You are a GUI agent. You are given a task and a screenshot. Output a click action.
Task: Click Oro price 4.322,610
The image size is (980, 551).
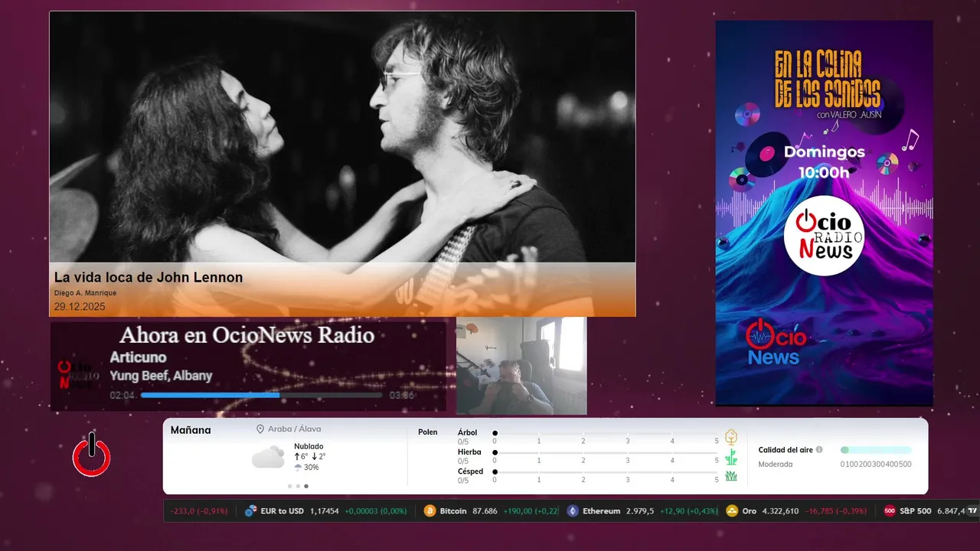(x=780, y=511)
